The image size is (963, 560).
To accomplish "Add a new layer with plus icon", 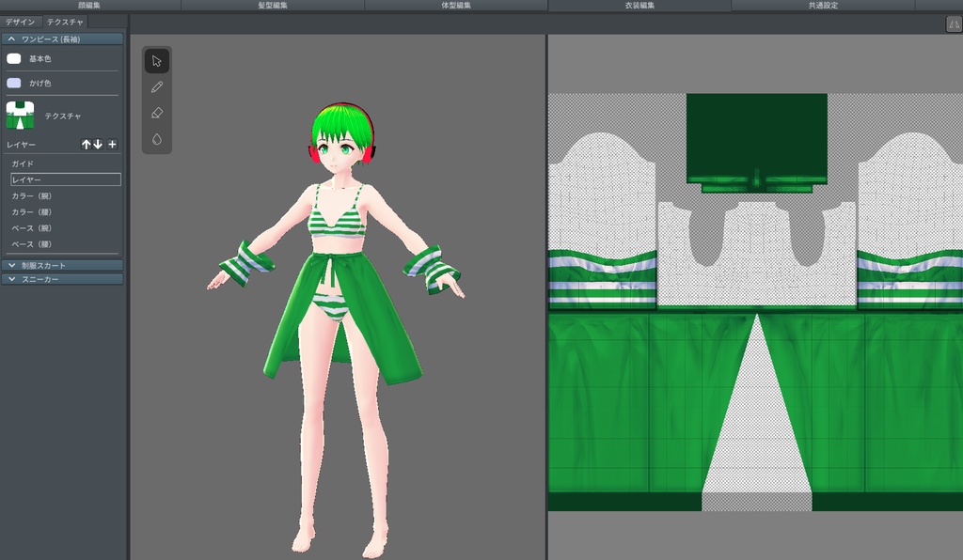I will click(112, 145).
